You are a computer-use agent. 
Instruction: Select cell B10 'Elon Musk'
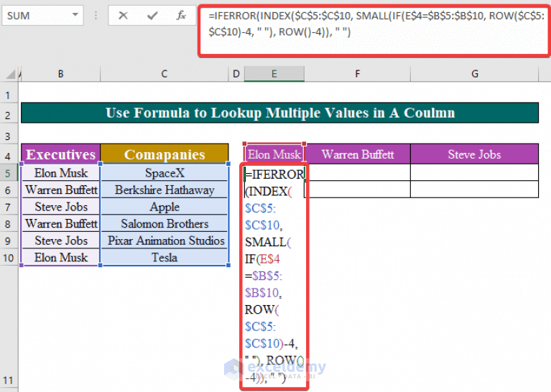click(61, 258)
